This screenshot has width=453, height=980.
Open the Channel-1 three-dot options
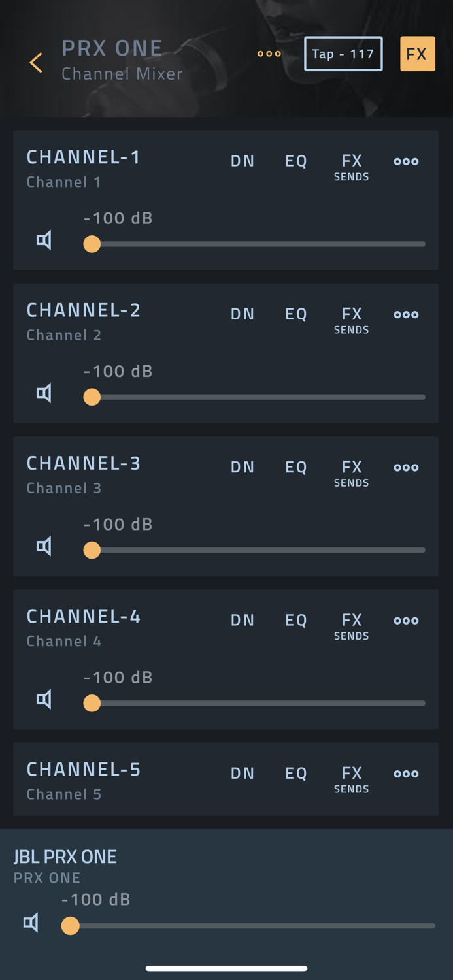click(x=406, y=161)
